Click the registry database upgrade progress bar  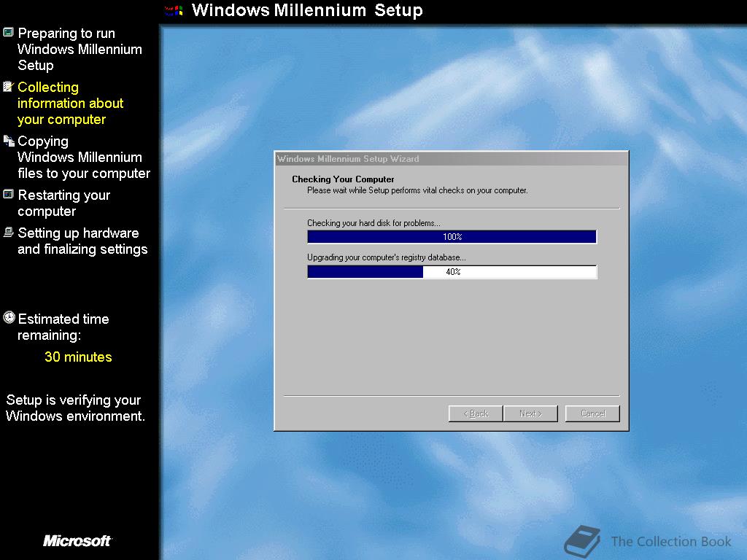[451, 271]
